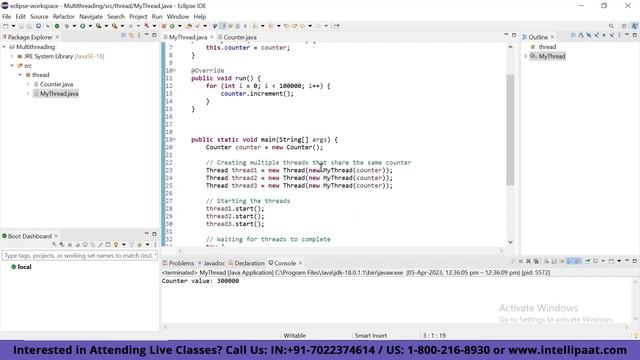
Task: Click the editor scroll down arrow
Action: (x=510, y=242)
